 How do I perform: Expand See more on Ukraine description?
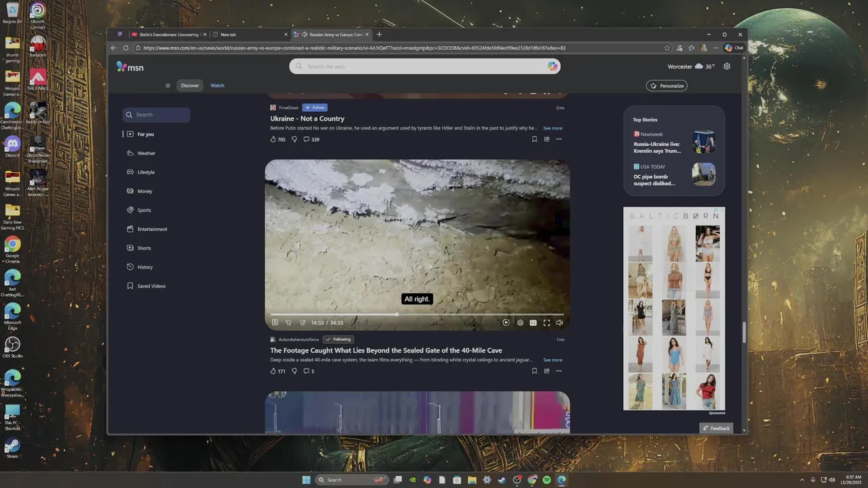pos(553,128)
